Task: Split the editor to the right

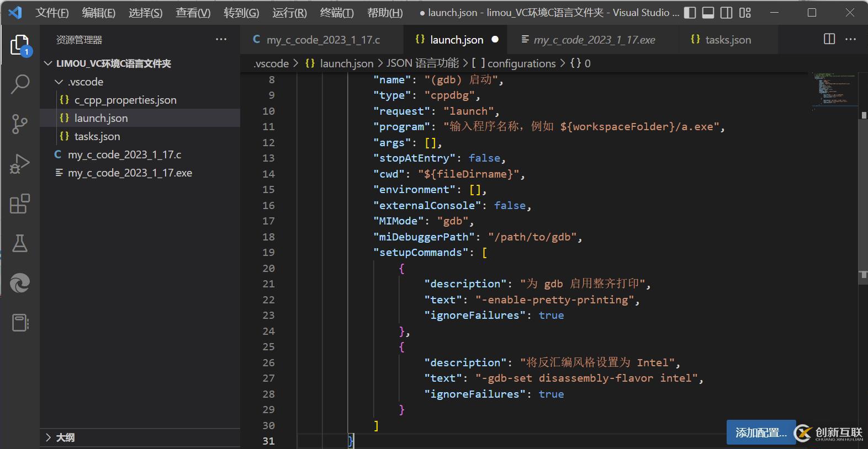Action: pyautogui.click(x=829, y=39)
